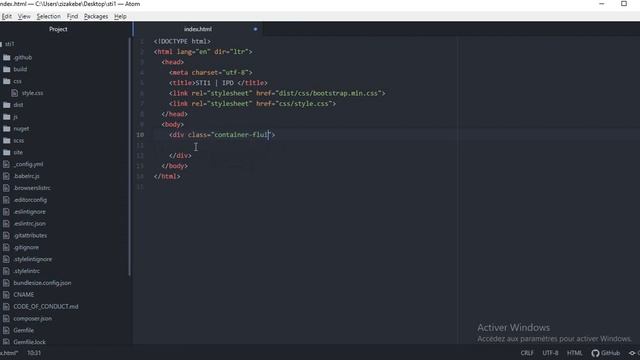
Task: Click the <title> line text
Action: pos(218,83)
